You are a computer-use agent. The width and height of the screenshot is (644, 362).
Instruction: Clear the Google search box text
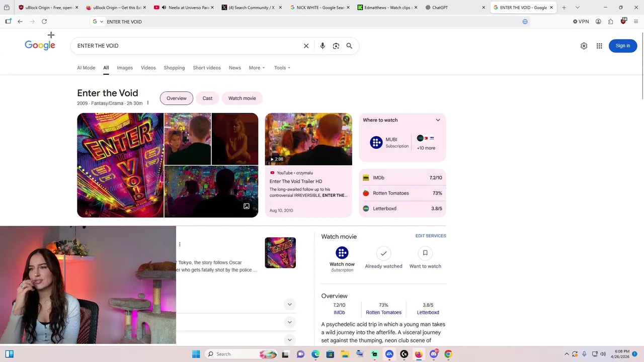[x=306, y=46]
